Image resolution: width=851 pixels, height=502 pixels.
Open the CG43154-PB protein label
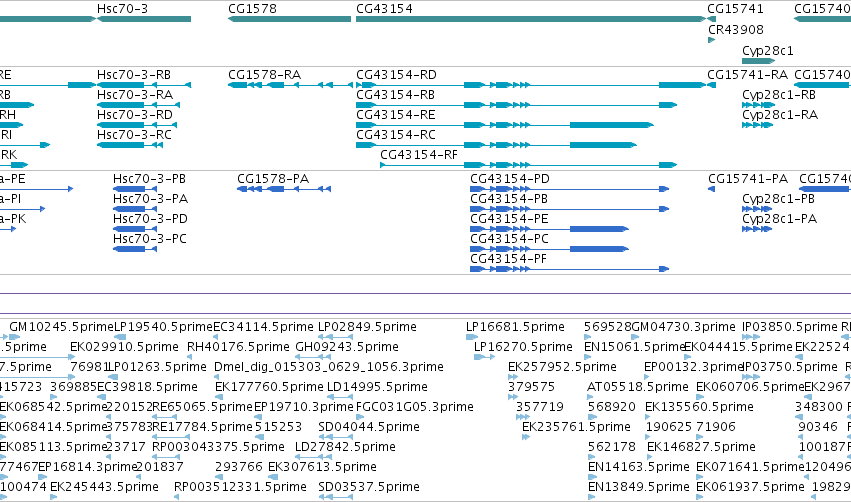coord(509,199)
